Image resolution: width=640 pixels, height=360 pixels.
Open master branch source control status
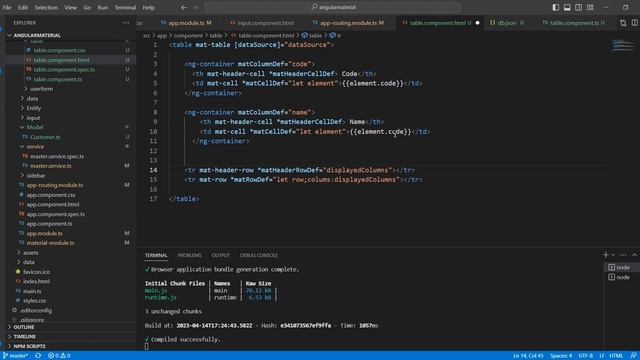pyautogui.click(x=16, y=356)
